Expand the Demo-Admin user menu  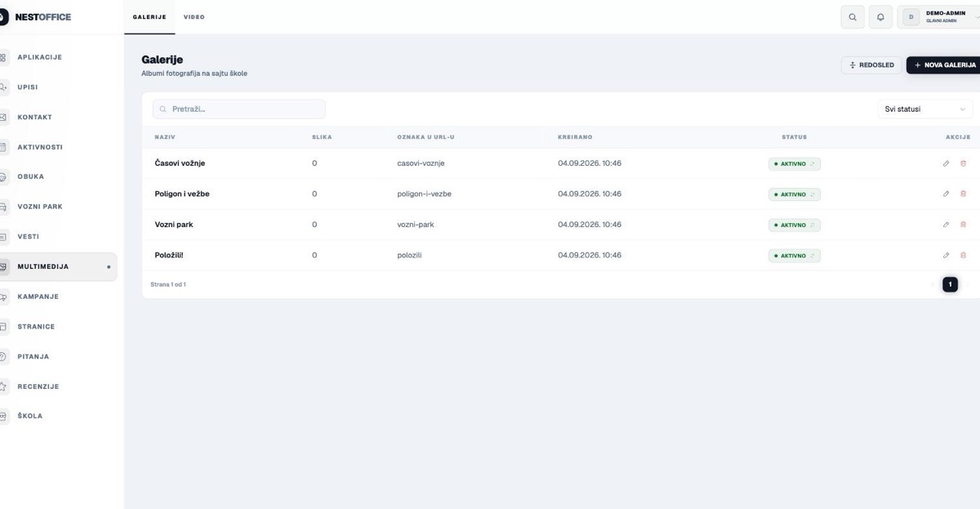coord(938,17)
